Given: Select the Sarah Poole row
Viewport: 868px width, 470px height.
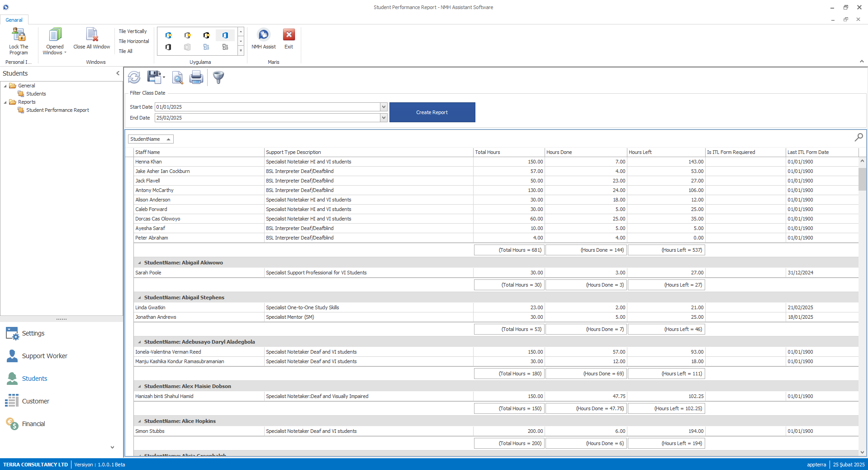Looking at the screenshot, I should 496,273.
